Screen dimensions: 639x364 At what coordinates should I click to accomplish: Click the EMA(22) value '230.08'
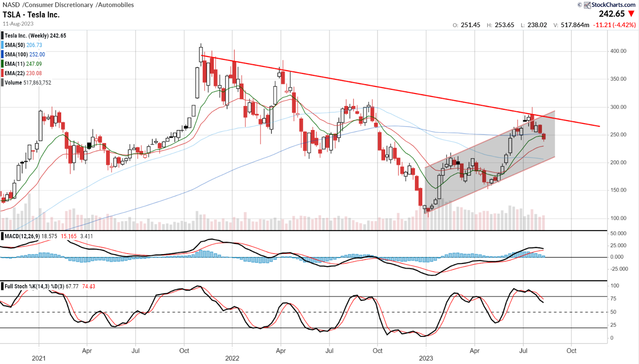(34, 73)
